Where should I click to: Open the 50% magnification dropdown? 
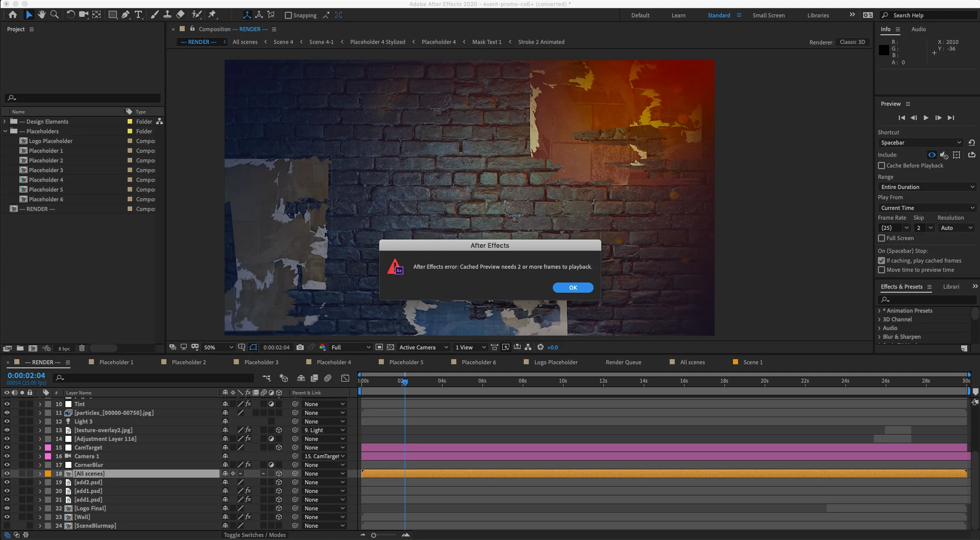(x=218, y=347)
